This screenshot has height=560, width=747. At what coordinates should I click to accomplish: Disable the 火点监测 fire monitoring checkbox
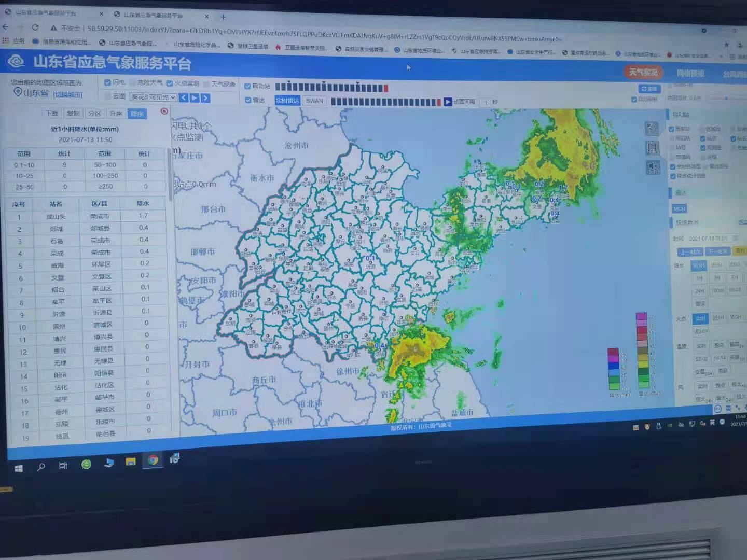click(169, 83)
